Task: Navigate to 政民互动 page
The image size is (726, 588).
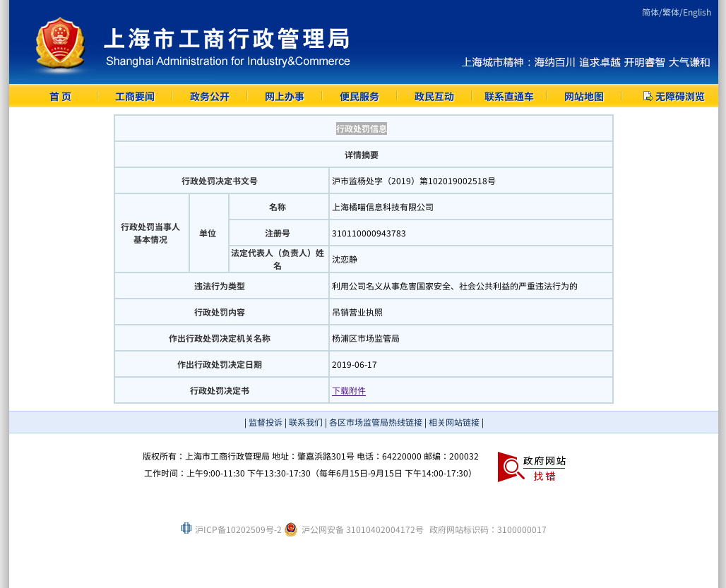Action: click(x=434, y=97)
